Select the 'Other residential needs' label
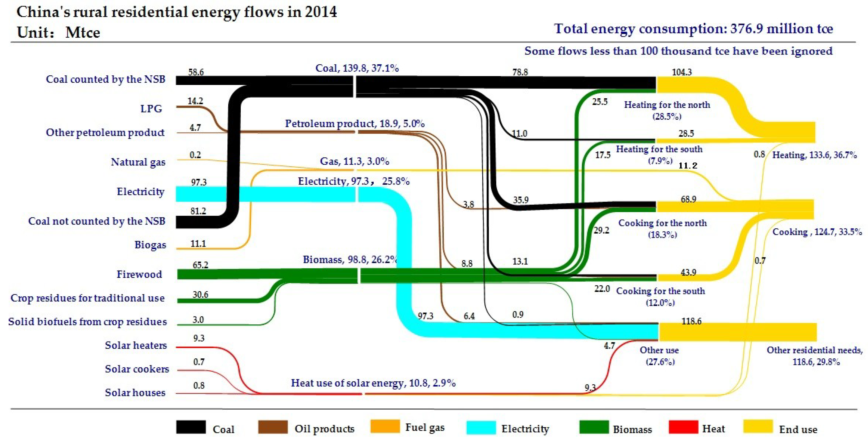The height and width of the screenshot is (441, 868). (814, 350)
